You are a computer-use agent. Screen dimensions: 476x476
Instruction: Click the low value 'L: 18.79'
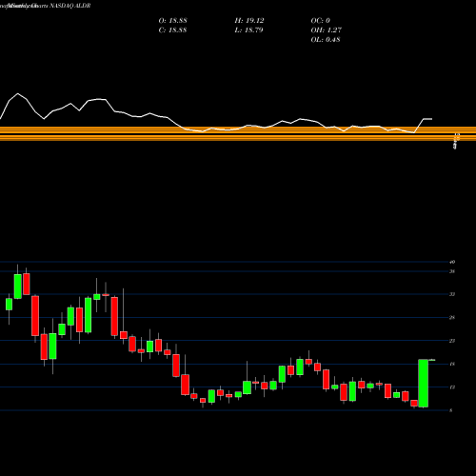[248, 30]
